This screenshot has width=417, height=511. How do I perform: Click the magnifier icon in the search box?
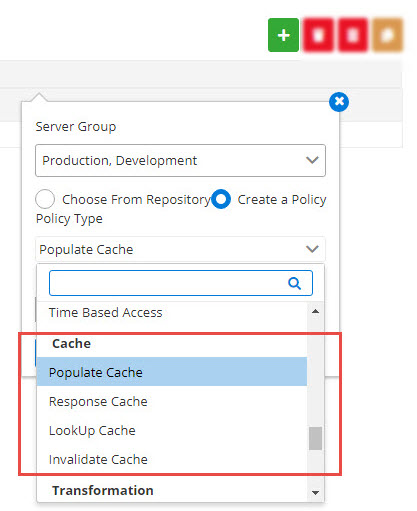click(x=294, y=283)
